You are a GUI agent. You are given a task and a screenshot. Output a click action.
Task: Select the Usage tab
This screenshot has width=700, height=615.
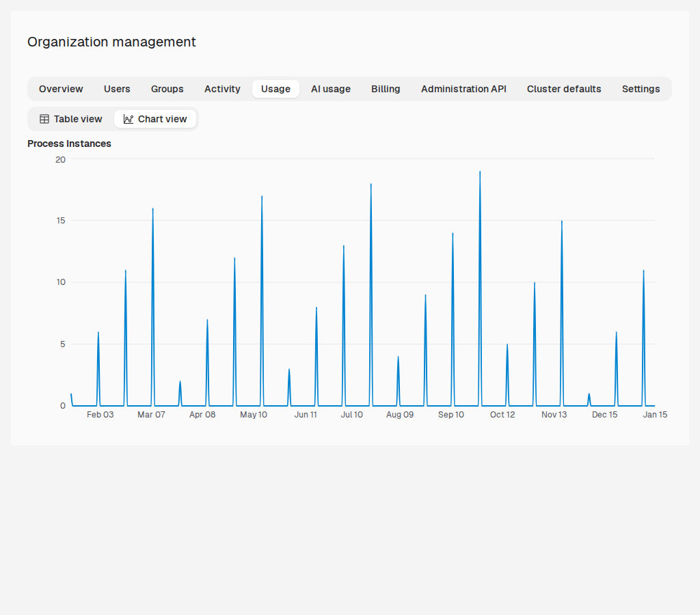275,89
